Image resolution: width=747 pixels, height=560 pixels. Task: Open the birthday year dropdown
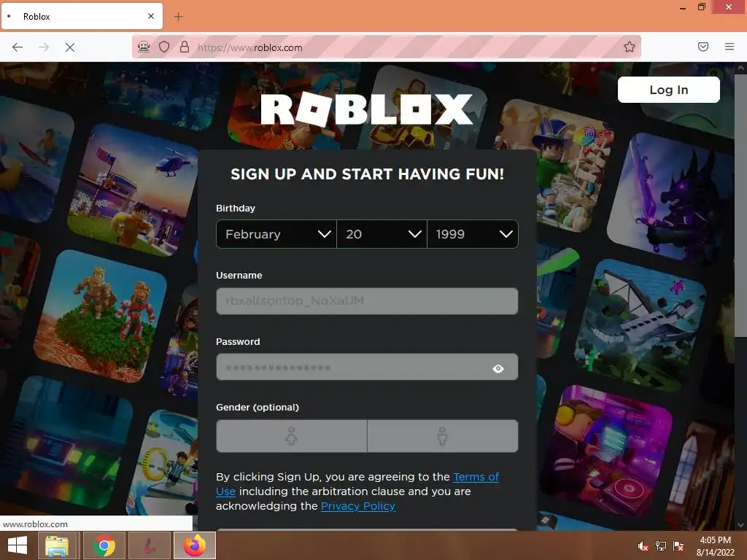pos(473,234)
